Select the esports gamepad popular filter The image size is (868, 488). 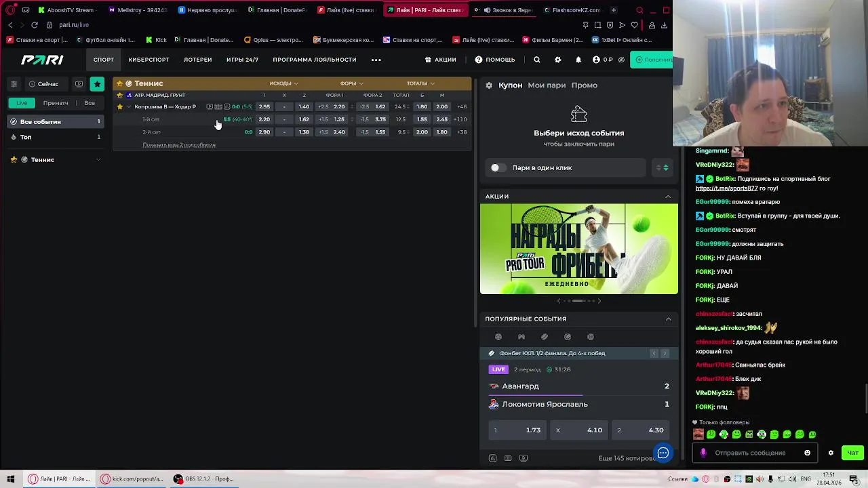(521, 337)
